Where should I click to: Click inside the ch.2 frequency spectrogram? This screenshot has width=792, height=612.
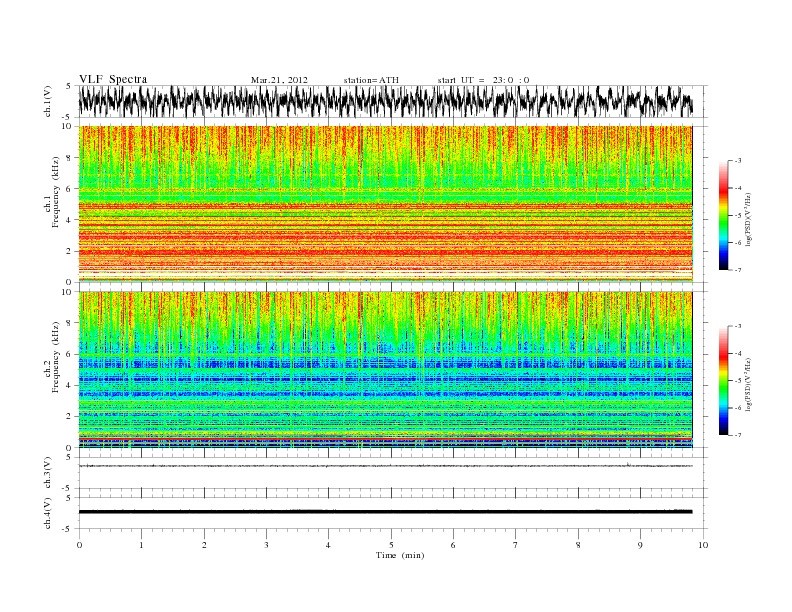pos(385,370)
